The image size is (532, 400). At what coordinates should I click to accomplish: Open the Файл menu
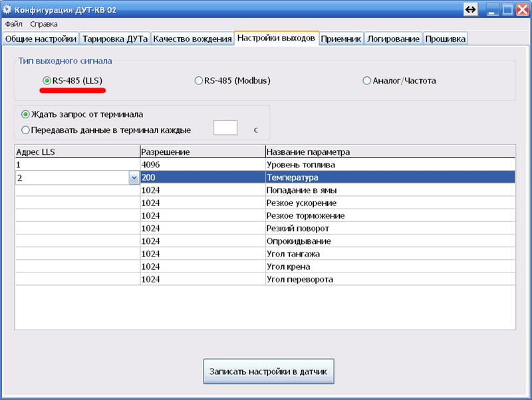click(13, 24)
